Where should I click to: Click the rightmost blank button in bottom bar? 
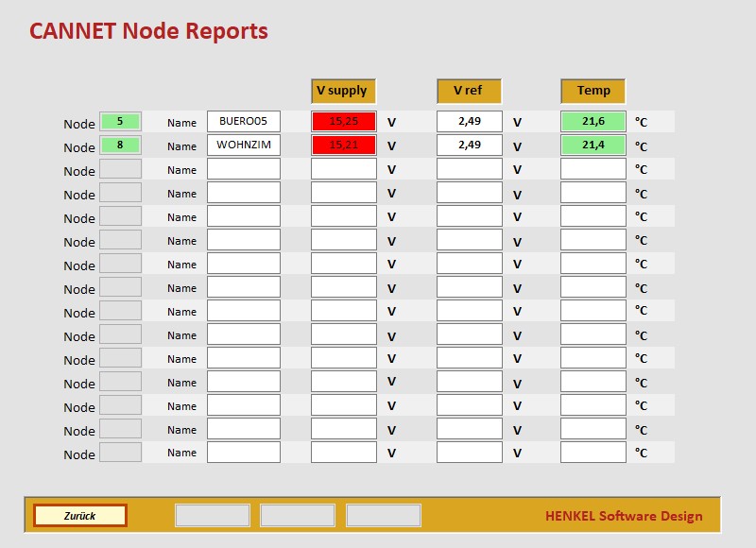coord(383,516)
